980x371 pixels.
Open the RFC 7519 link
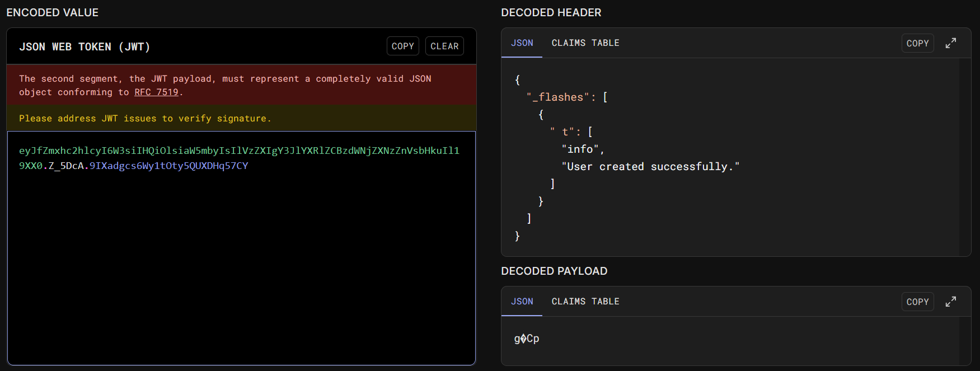point(156,92)
